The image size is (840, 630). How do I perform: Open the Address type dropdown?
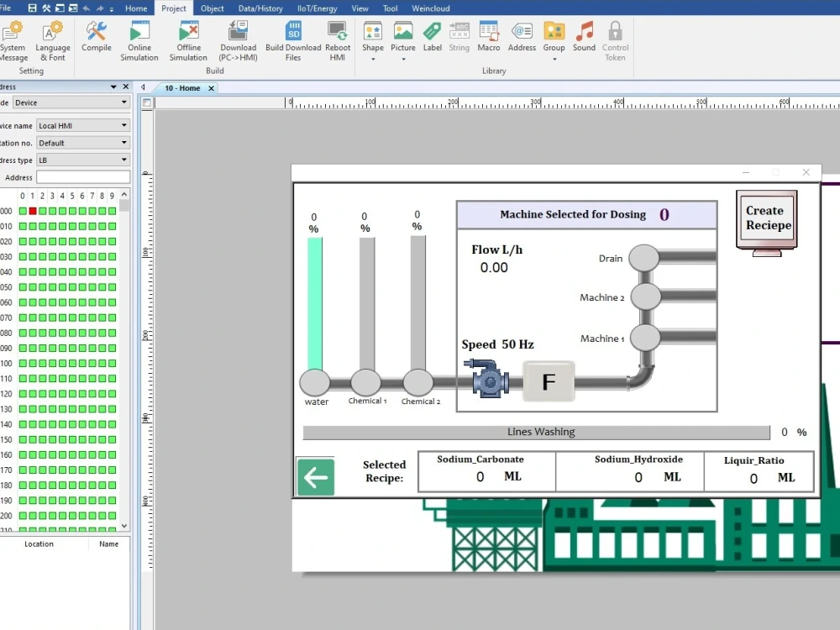tap(125, 160)
